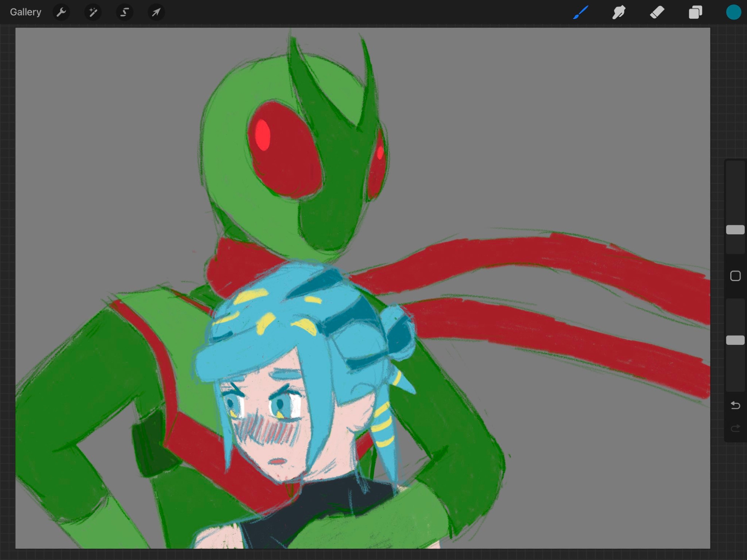The width and height of the screenshot is (747, 560).
Task: Click the brush size slider handle
Action: pos(735,230)
